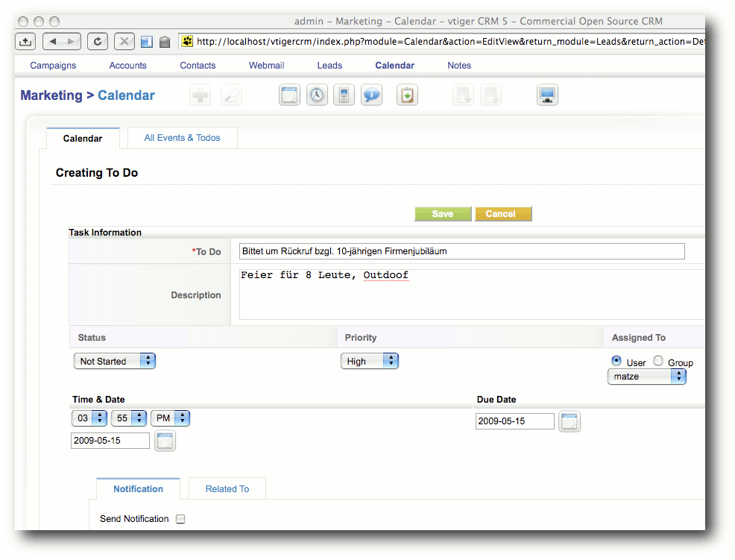Switch to the All Events & Todos tab
735x560 pixels.
[183, 138]
